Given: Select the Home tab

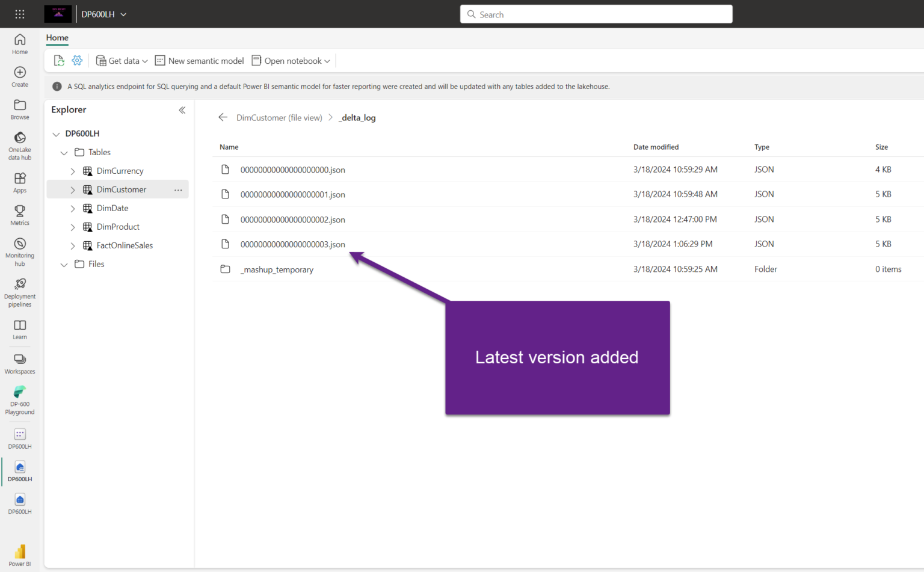Looking at the screenshot, I should pyautogui.click(x=57, y=38).
